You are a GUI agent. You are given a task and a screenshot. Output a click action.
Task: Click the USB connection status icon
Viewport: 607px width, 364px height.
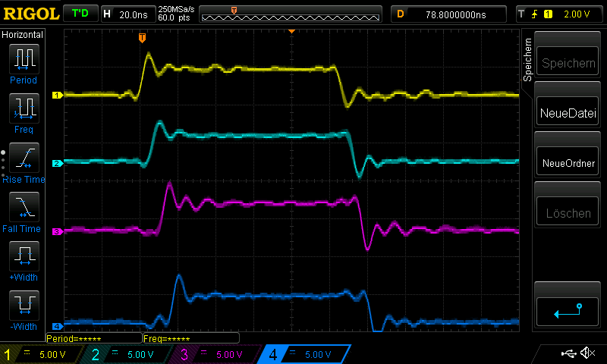point(568,353)
